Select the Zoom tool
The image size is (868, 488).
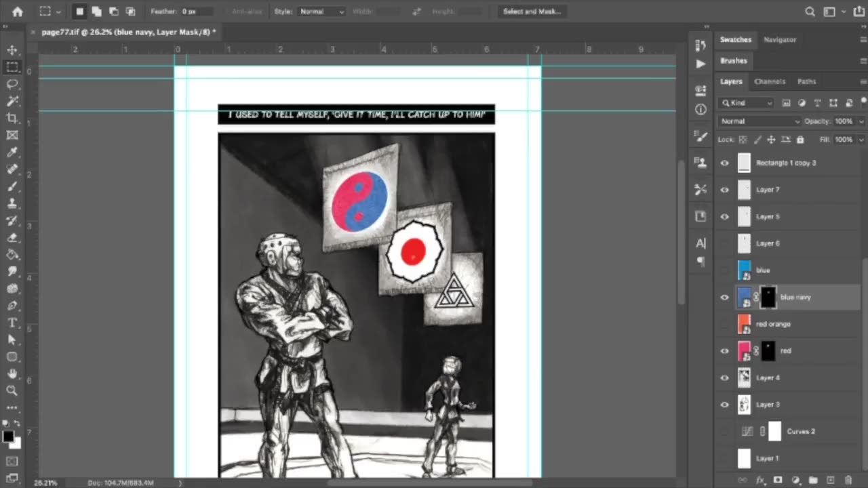tap(12, 390)
